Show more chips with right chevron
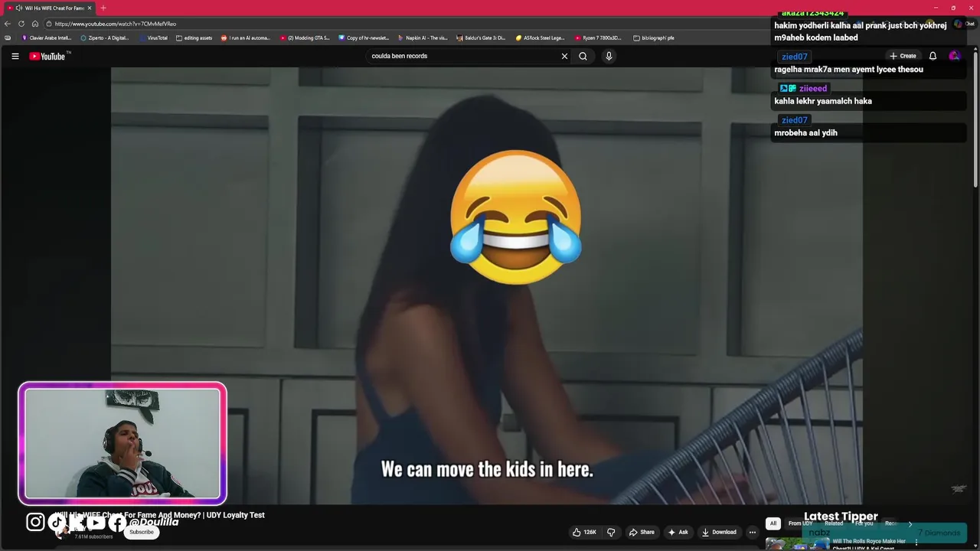The width and height of the screenshot is (980, 551). point(910,523)
